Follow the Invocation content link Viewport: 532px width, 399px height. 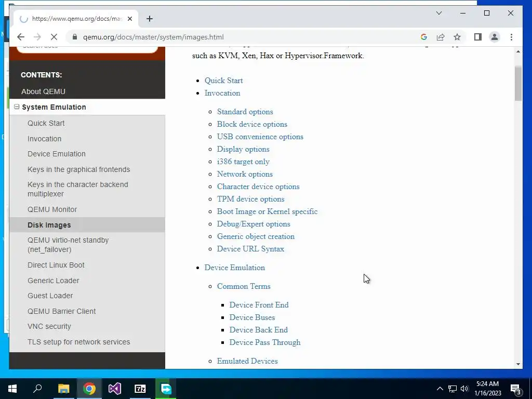[222, 93]
